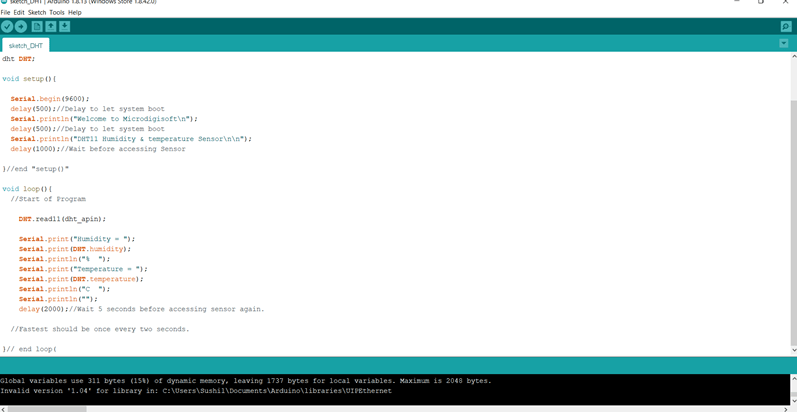The image size is (797, 412).
Task: Click the 'Serial.println("C ");' line
Action: pos(65,289)
